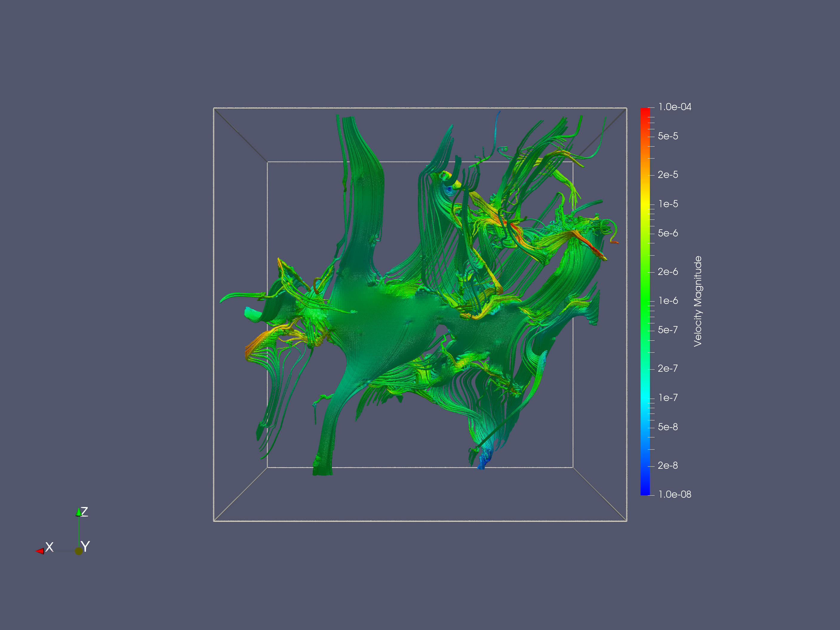The image size is (840, 630).
Task: Click the X label on orientation axes
Action: (x=49, y=547)
